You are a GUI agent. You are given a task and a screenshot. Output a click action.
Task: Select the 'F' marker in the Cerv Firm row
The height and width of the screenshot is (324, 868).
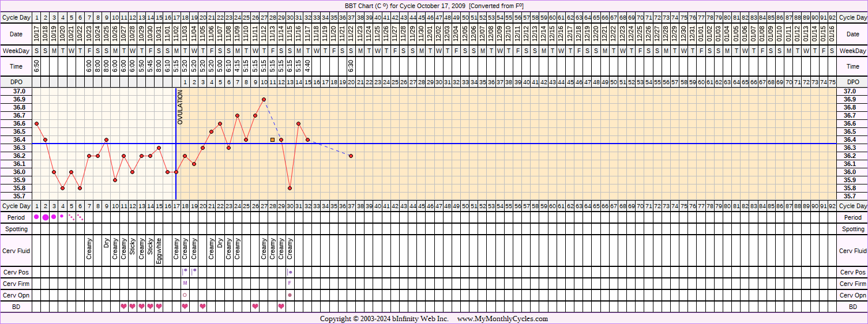pyautogui.click(x=290, y=283)
